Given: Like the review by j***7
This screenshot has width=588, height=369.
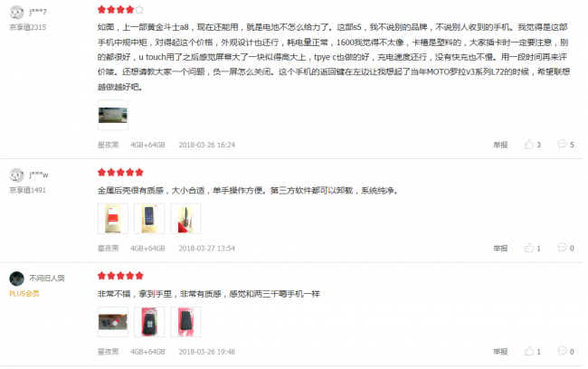Looking at the screenshot, I should 533,145.
